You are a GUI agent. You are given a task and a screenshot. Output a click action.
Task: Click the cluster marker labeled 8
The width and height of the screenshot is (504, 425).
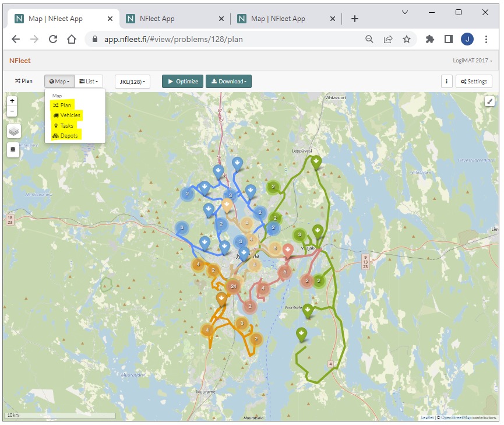coord(275,248)
